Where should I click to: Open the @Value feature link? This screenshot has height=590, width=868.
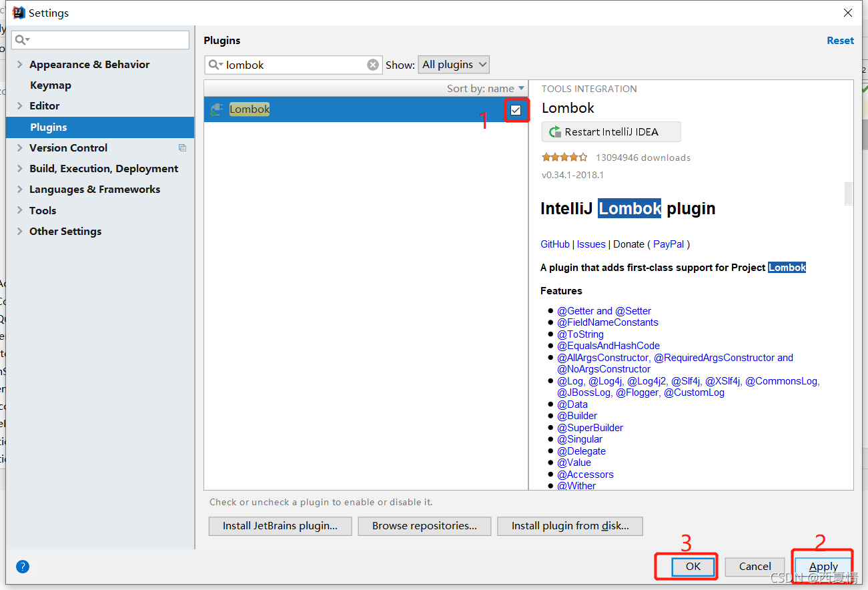574,463
